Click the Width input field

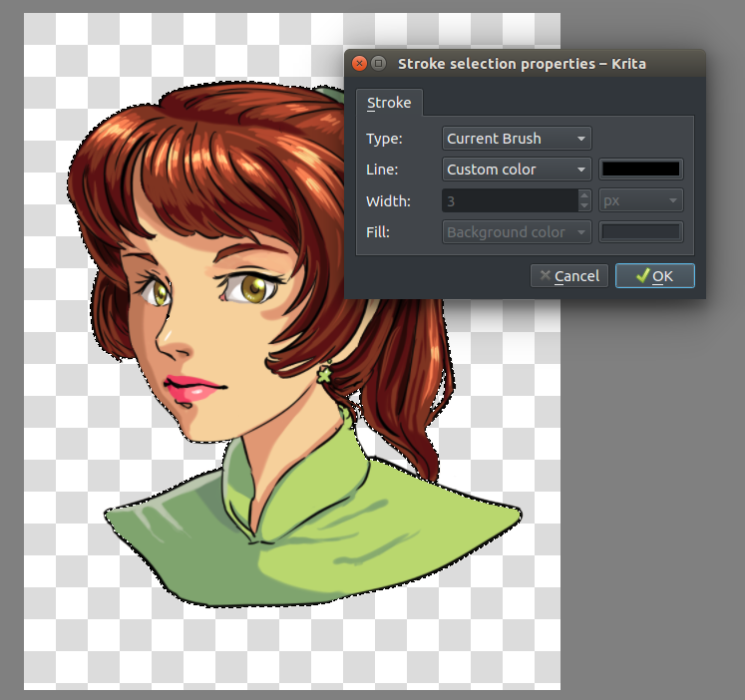coord(509,201)
